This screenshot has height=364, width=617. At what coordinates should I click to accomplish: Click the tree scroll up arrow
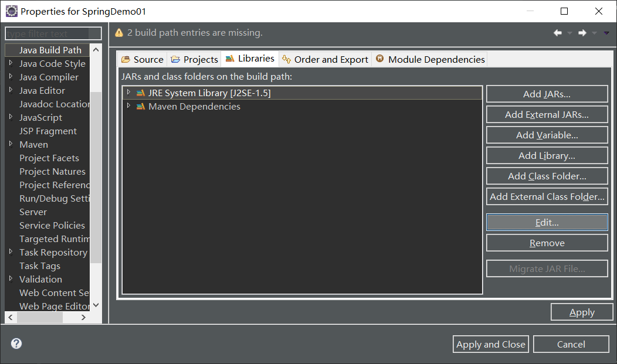(96, 50)
